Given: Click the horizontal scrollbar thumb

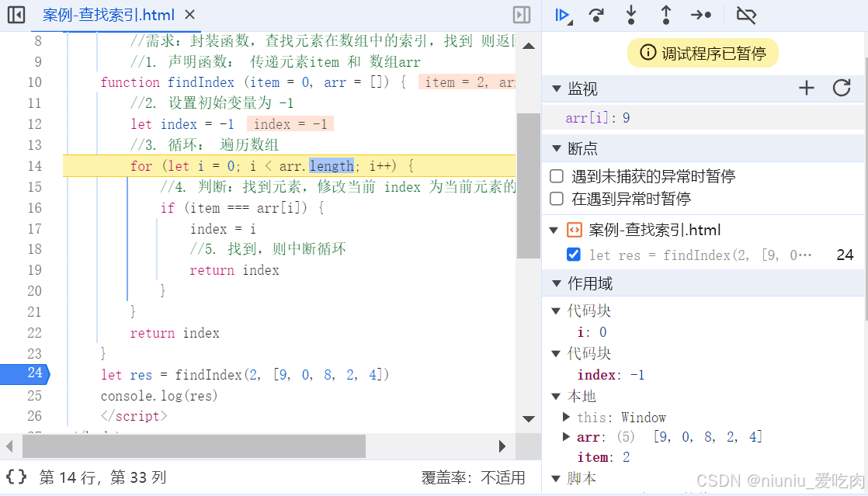Looking at the screenshot, I should (x=194, y=446).
